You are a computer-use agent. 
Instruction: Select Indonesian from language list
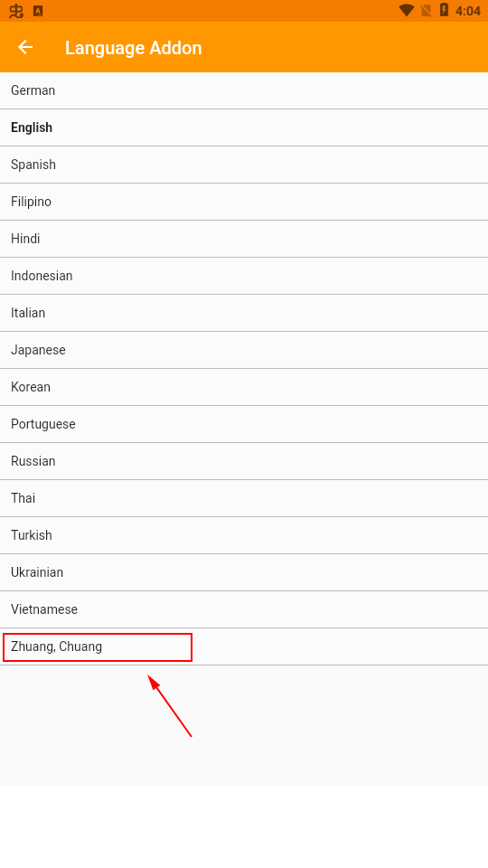coord(244,277)
